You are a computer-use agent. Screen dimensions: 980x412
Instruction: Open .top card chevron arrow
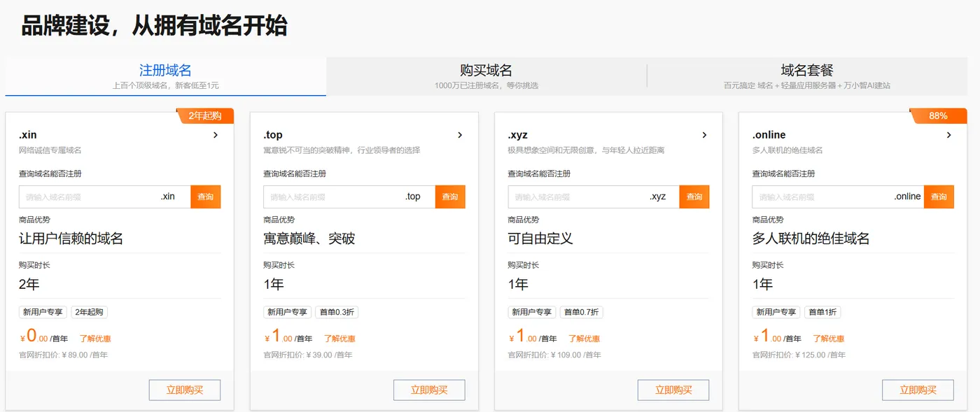(460, 135)
